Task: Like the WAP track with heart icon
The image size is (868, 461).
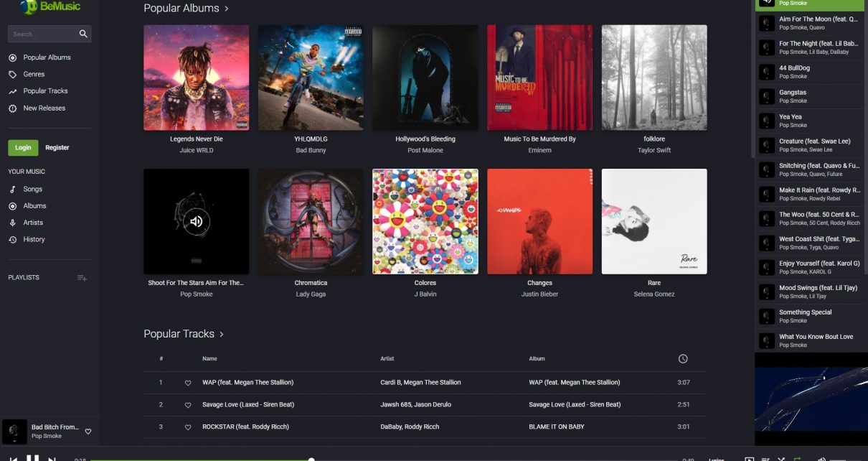Action: (x=188, y=383)
